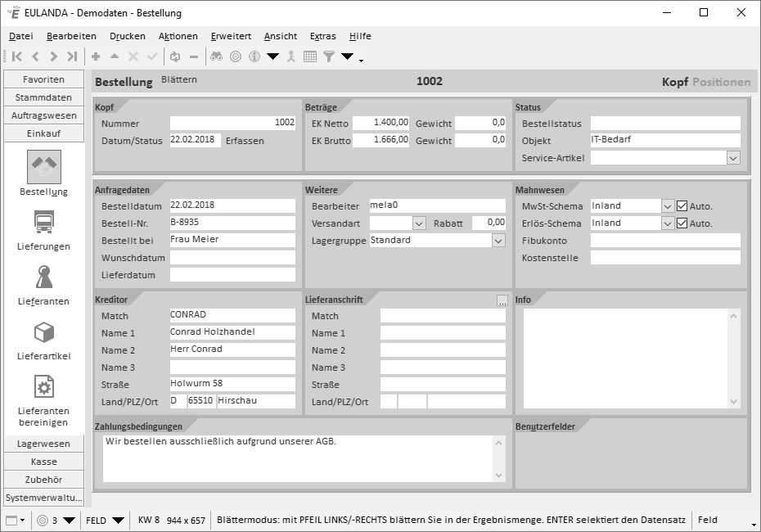Go to next record arrow
The width and height of the screenshot is (761, 532).
54,56
